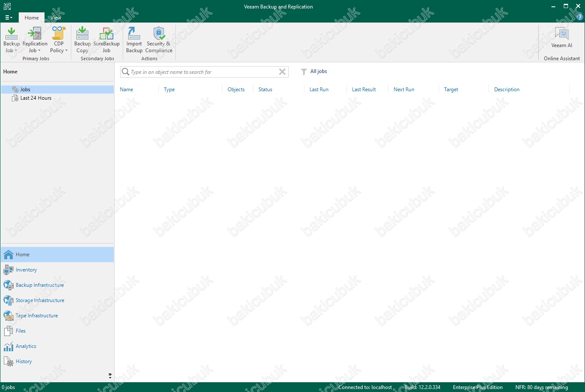The width and height of the screenshot is (585, 392).
Task: Open the CDP Policy ribbon button
Action: click(59, 39)
